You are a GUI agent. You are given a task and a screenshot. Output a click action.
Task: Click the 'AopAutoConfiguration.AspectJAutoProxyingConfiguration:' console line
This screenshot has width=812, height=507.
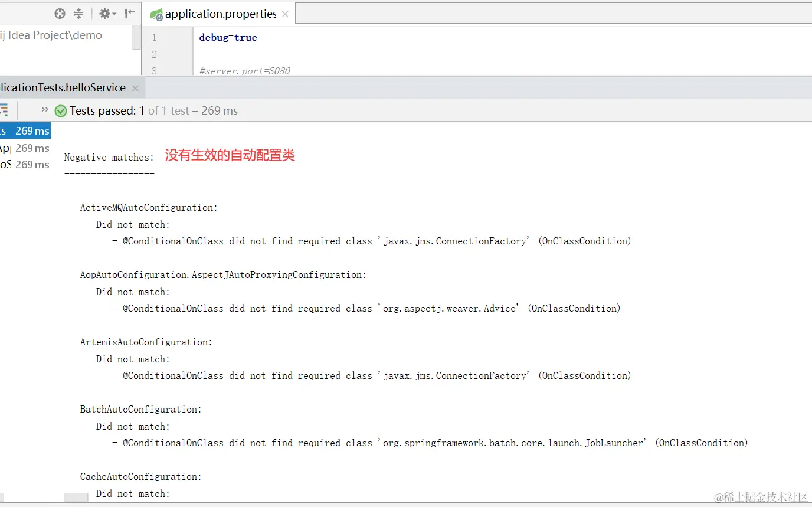pos(223,274)
